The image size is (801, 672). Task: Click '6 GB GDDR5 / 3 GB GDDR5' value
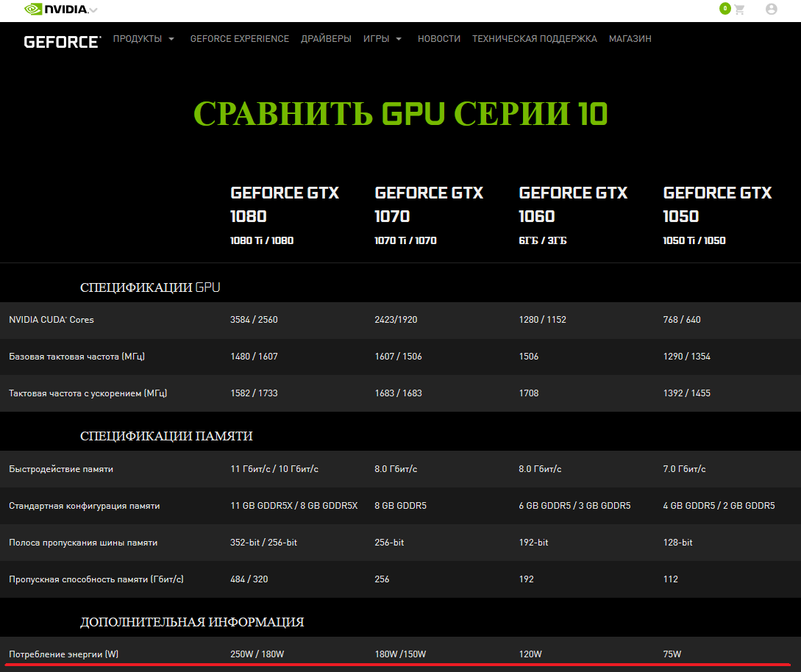[x=574, y=506]
